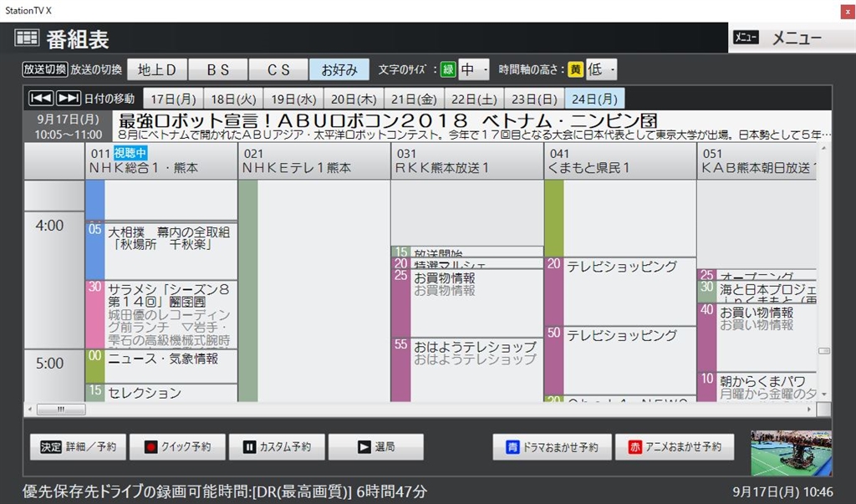Click horizontal scrollbar left arrow

point(30,409)
